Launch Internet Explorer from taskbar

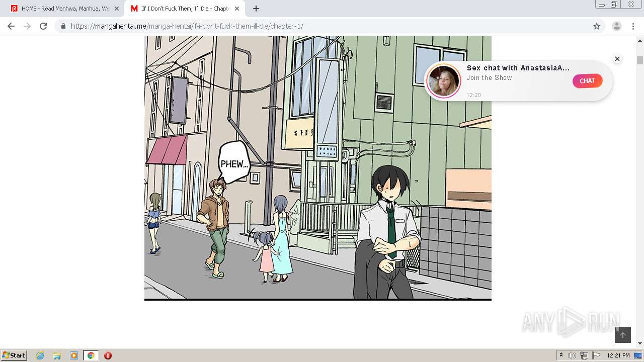coord(40,355)
